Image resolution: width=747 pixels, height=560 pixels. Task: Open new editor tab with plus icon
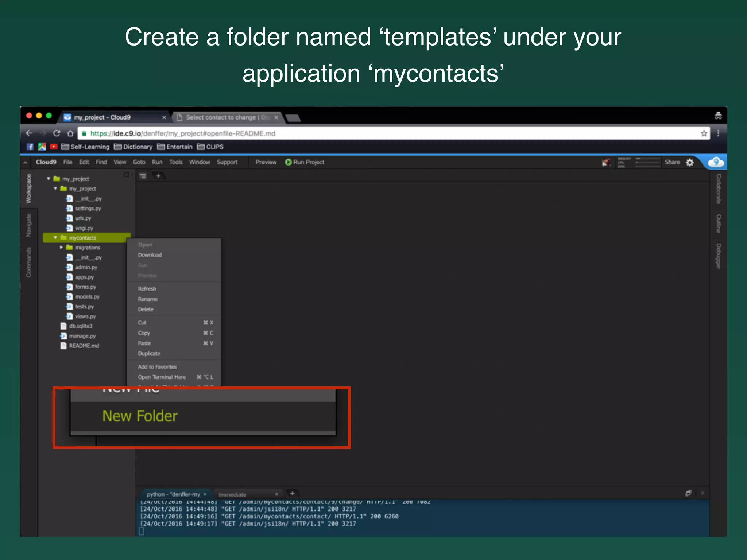[x=158, y=176]
